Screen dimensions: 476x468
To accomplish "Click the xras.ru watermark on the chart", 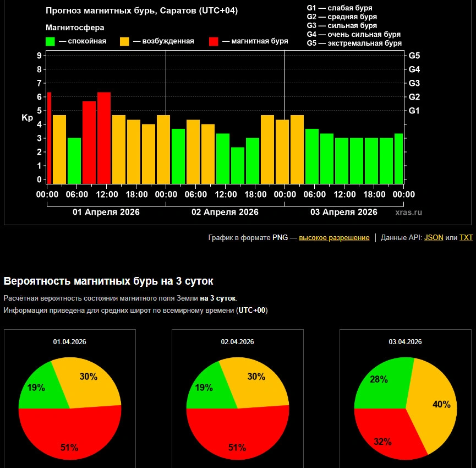I will [408, 212].
